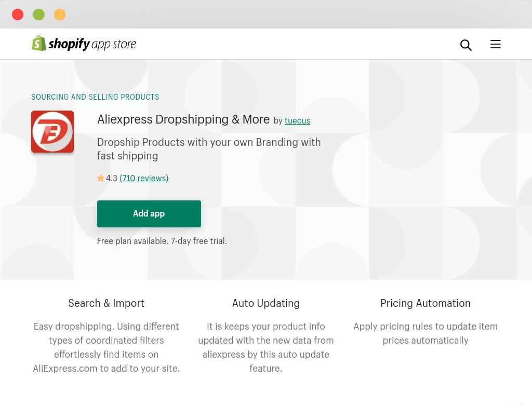Open the search magnifier icon

pos(466,45)
